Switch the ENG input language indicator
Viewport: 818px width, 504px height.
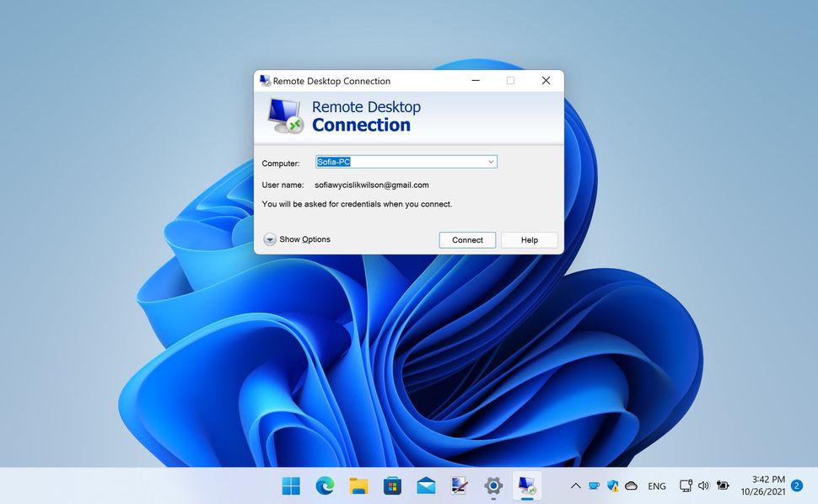[657, 485]
